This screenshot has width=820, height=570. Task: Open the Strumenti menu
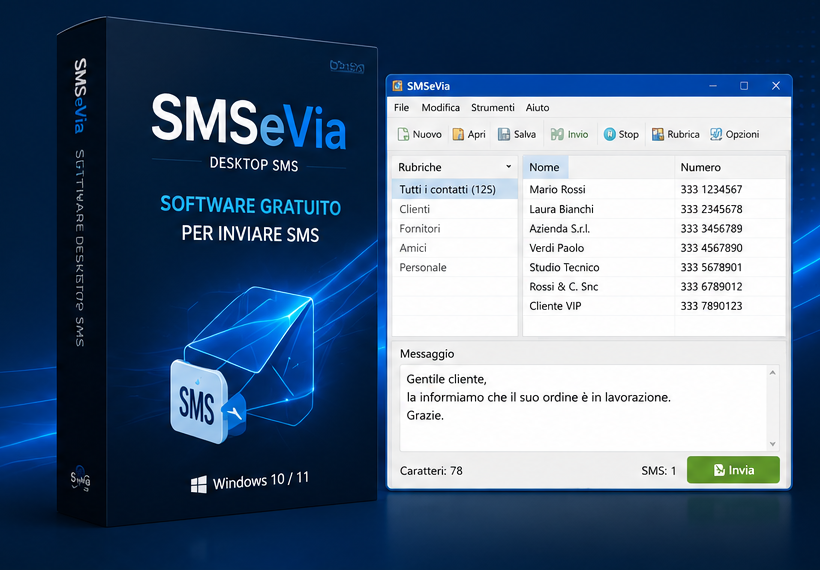point(493,108)
